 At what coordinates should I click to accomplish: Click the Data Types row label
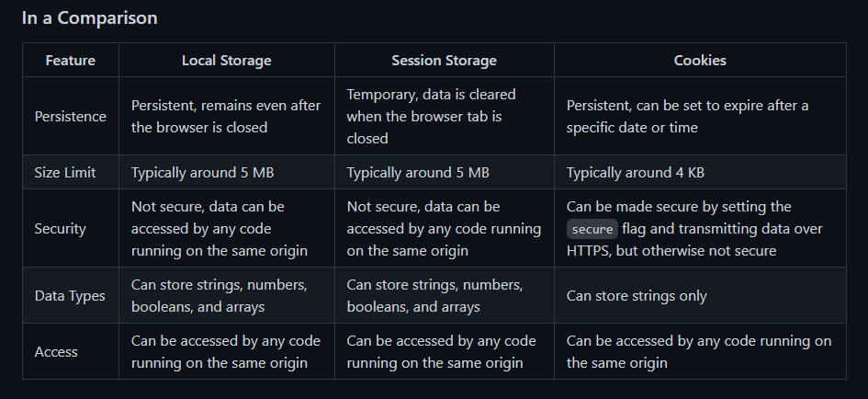69,296
